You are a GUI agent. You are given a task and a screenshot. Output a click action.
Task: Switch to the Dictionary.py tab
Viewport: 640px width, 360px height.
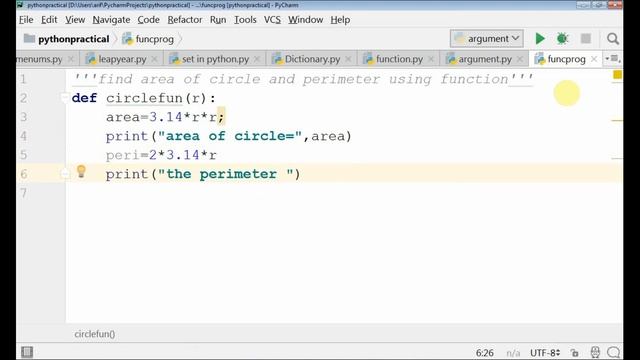[312, 59]
